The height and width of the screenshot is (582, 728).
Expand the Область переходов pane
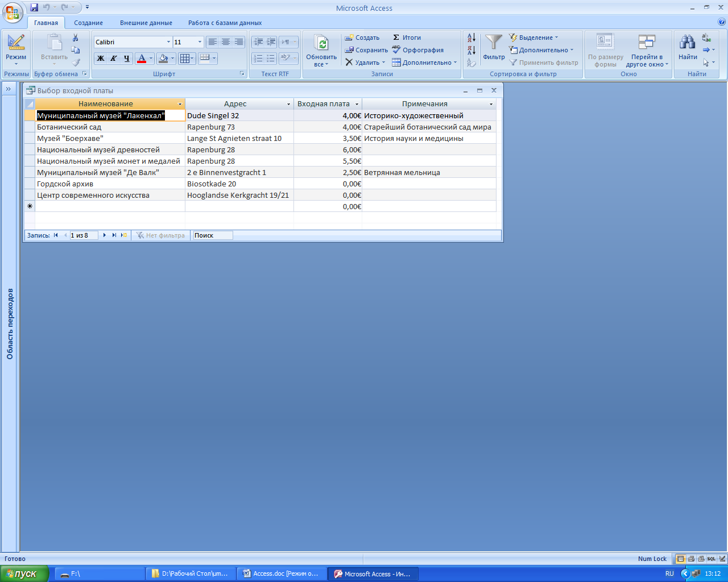(x=9, y=89)
